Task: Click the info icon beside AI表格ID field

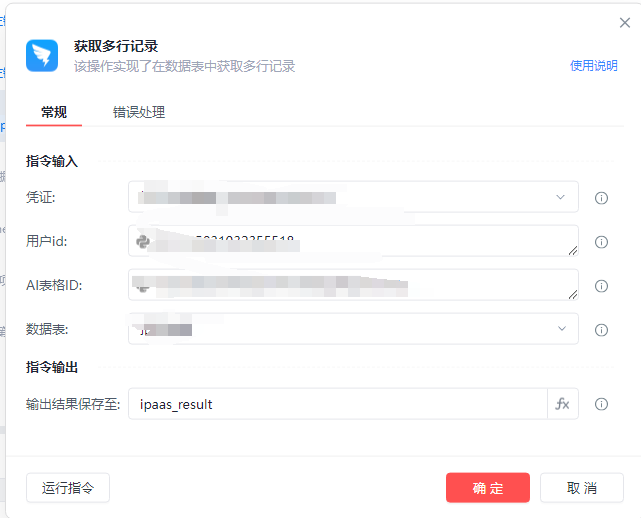Action: 601,286
